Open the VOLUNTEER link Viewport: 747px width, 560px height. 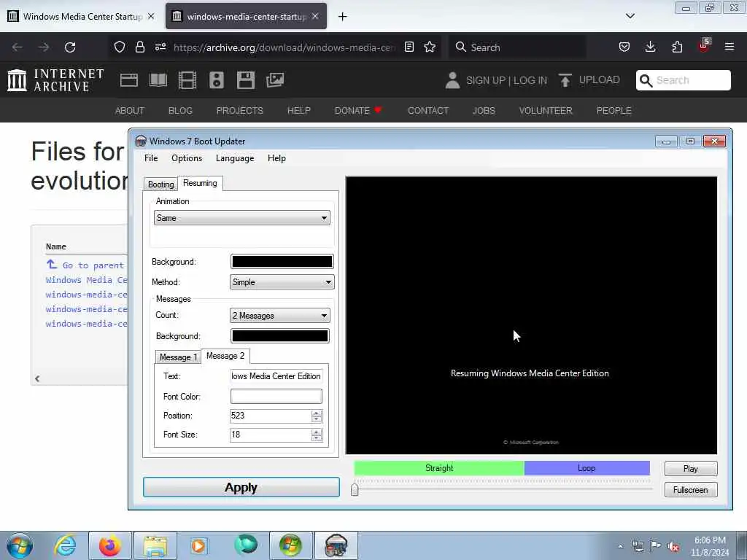tap(546, 111)
